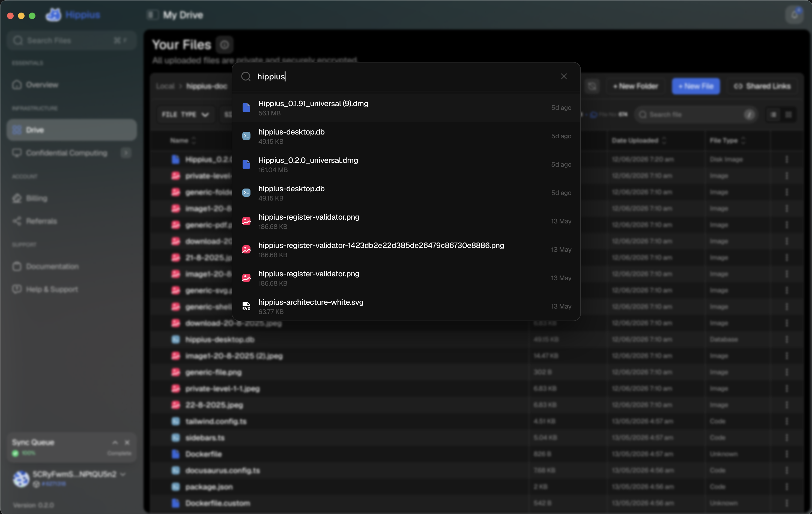Image resolution: width=812 pixels, height=514 pixels.
Task: Click the New Folder button
Action: pos(636,86)
